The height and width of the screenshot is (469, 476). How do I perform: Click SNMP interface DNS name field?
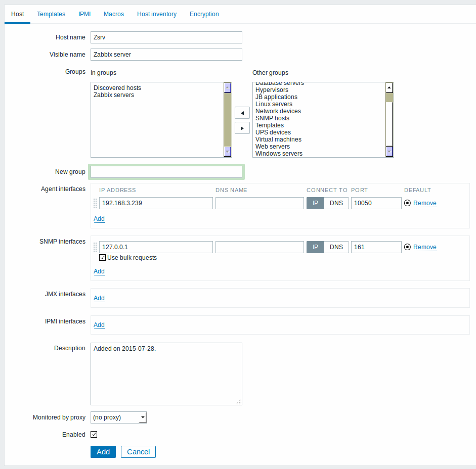point(259,247)
